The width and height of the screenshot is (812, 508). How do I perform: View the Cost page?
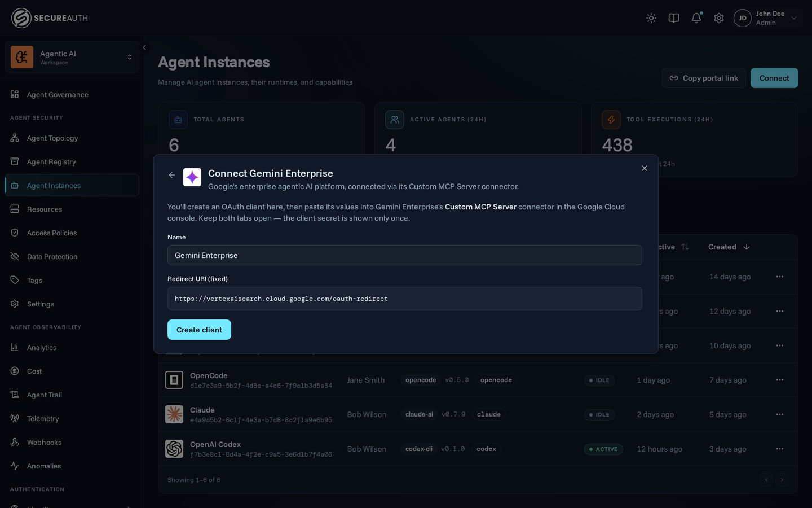point(72,371)
